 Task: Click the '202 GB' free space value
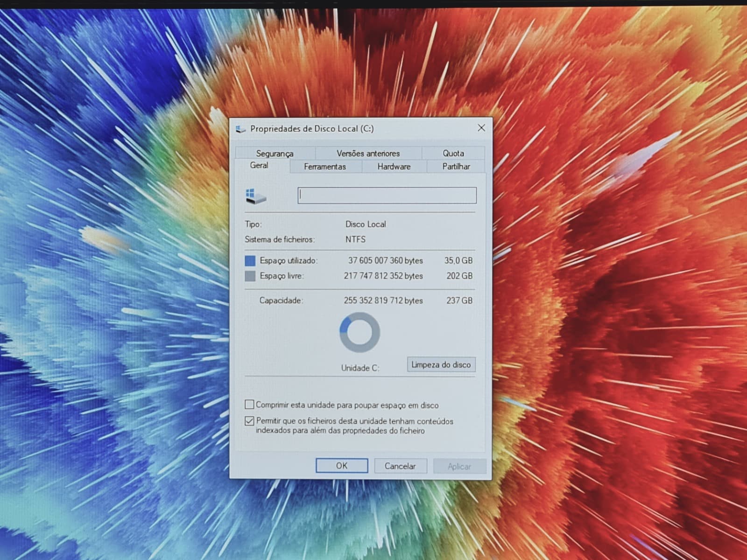(x=459, y=276)
